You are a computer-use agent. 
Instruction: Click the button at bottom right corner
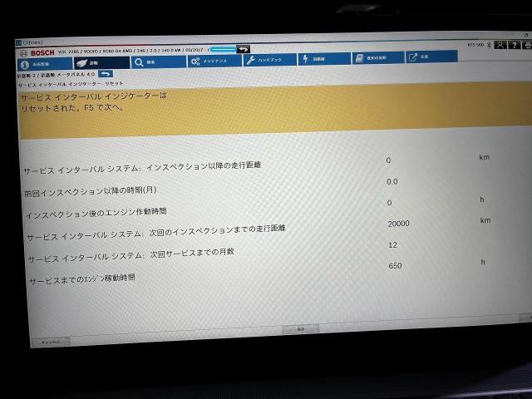point(524,318)
